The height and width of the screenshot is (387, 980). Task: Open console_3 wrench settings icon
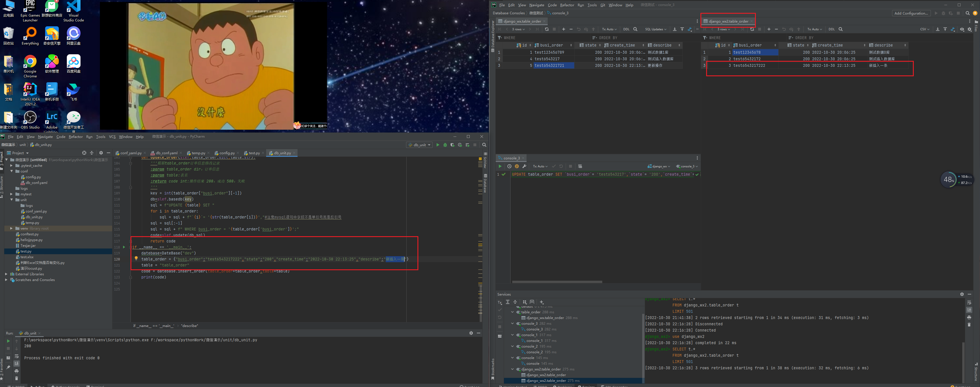(x=524, y=166)
